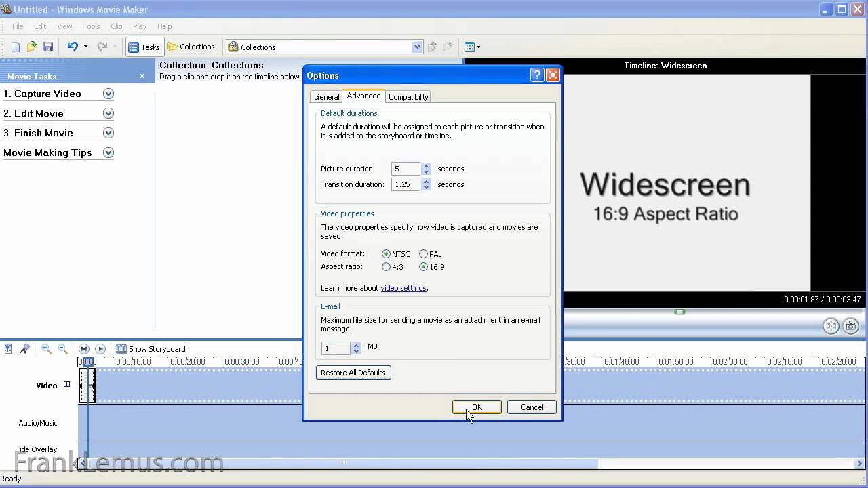
Task: Select the NTSC video format option
Action: [386, 254]
